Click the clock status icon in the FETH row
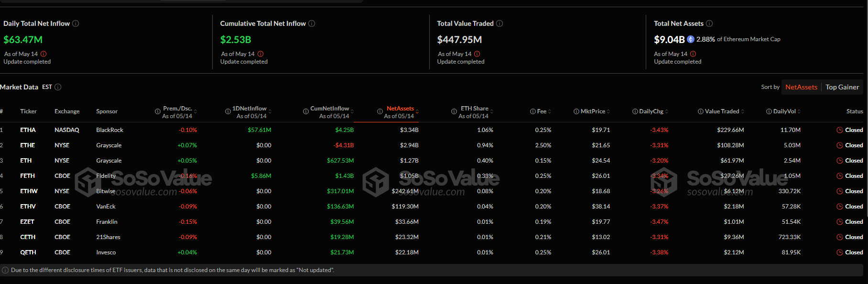Image resolution: width=868 pixels, height=284 pixels. pyautogui.click(x=840, y=176)
